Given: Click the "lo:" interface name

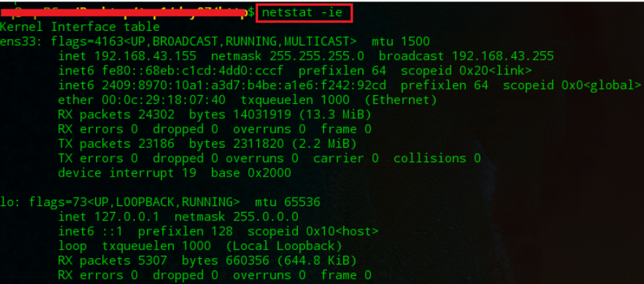Looking at the screenshot, I should tap(11, 202).
